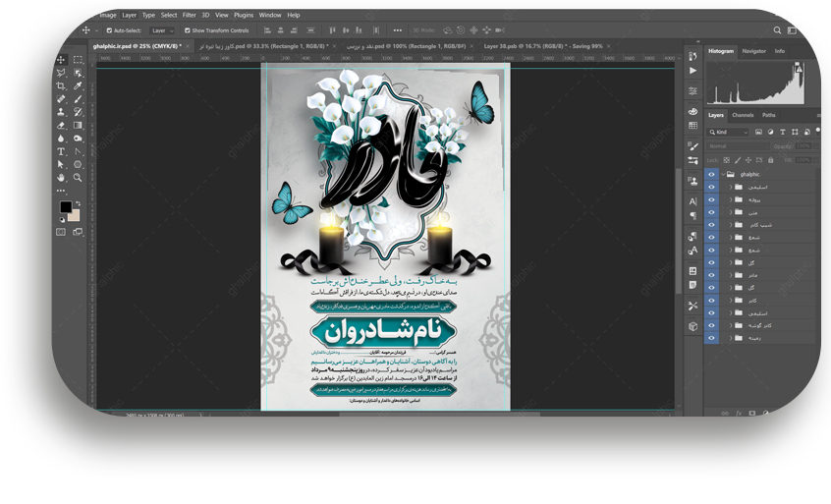831x504 pixels.
Task: Select the Eyedropper tool
Action: click(x=78, y=86)
